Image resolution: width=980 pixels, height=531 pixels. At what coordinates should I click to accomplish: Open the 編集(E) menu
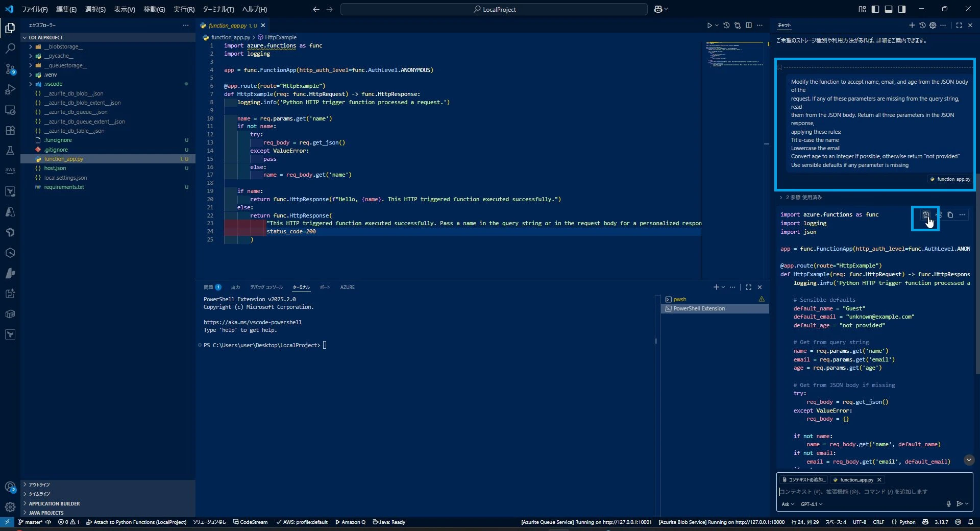[x=66, y=9]
